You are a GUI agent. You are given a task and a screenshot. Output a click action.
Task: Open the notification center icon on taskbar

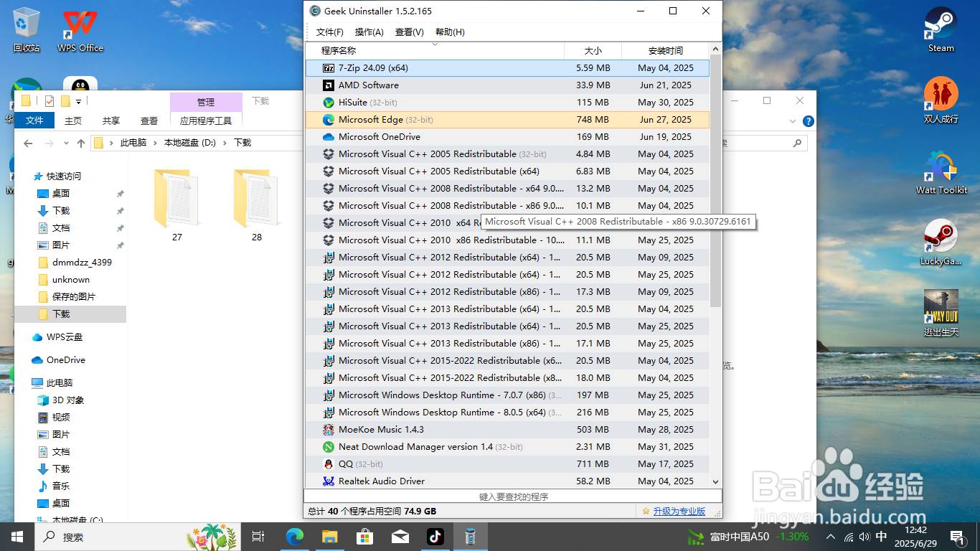click(956, 537)
